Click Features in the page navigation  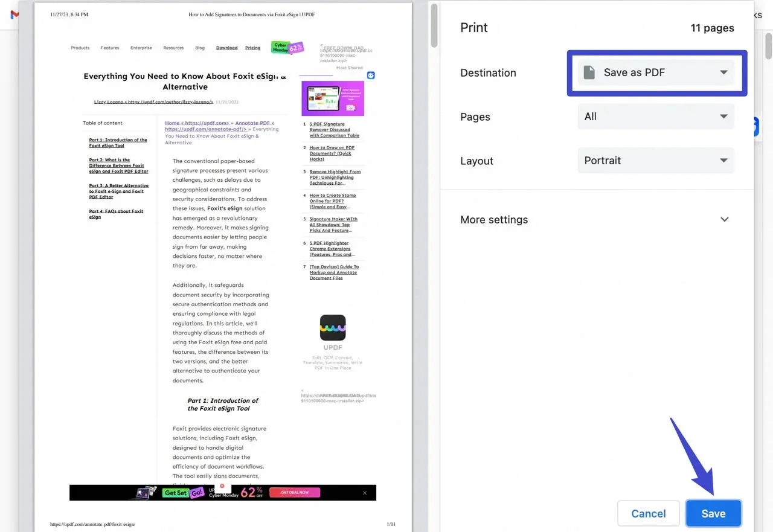point(110,48)
